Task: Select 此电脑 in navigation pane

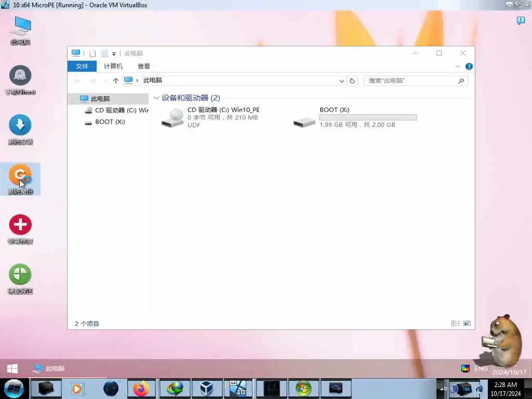Action: point(108,99)
